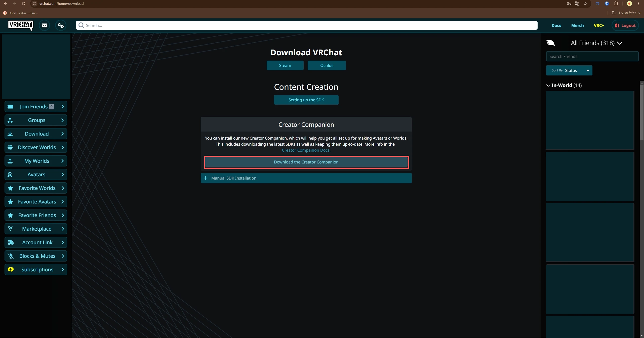This screenshot has width=644, height=338.
Task: Click the Join Friends 9 badge
Action: [x=51, y=107]
